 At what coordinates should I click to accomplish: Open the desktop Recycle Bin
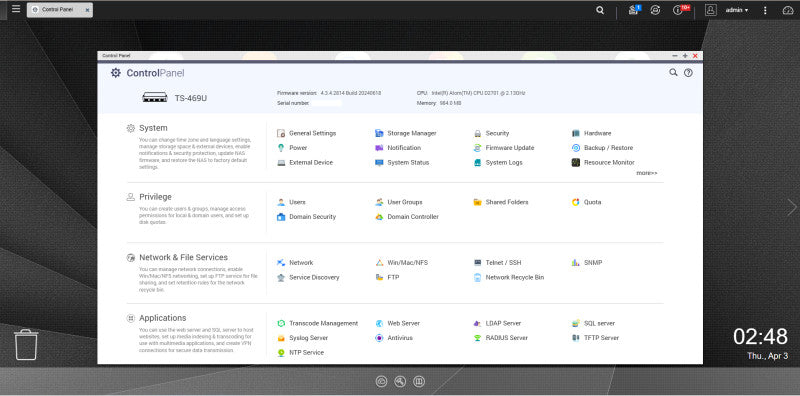click(x=26, y=344)
